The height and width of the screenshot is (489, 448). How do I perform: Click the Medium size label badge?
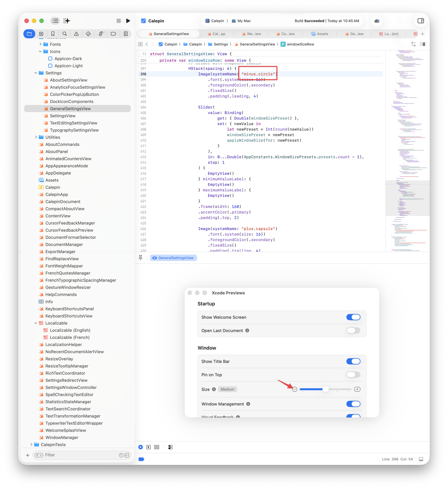(x=227, y=389)
